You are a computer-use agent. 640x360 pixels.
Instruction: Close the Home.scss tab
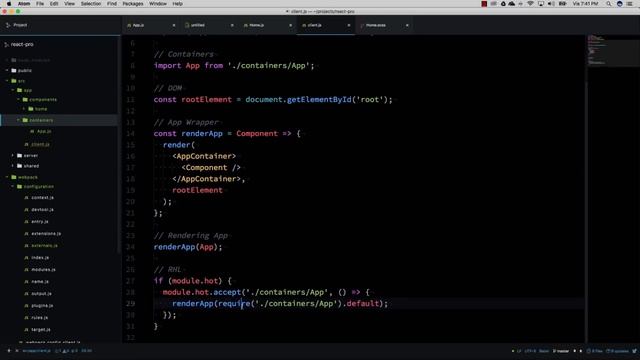coord(407,25)
